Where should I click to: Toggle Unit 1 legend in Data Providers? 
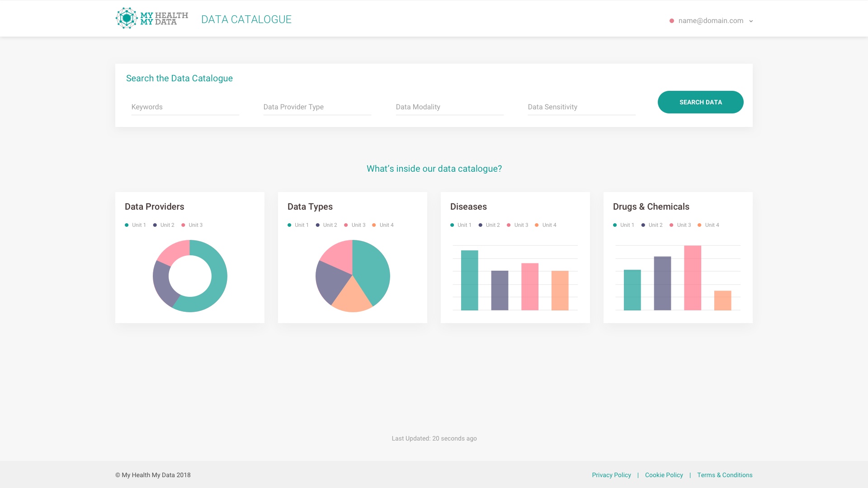[x=136, y=225]
